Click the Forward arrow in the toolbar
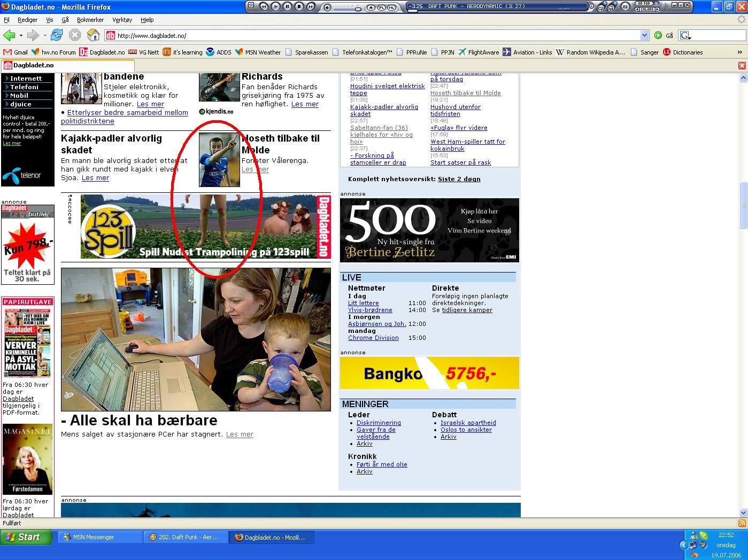Viewport: 748px width, 560px height. (x=33, y=35)
